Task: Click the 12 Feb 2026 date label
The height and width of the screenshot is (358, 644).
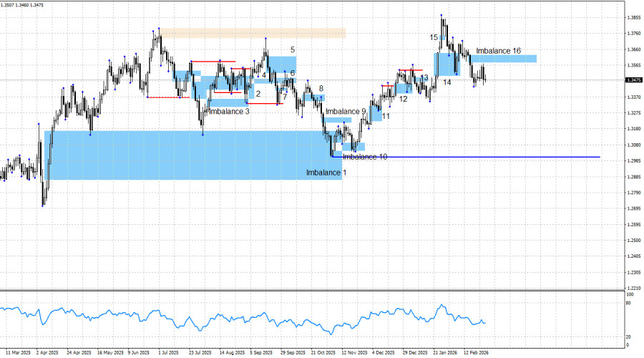Action: click(476, 353)
